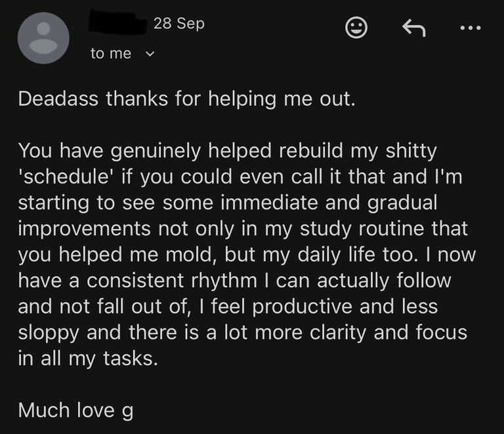Click the line 'in all my tasks.'
This screenshot has height=434, width=504.
tap(88, 359)
